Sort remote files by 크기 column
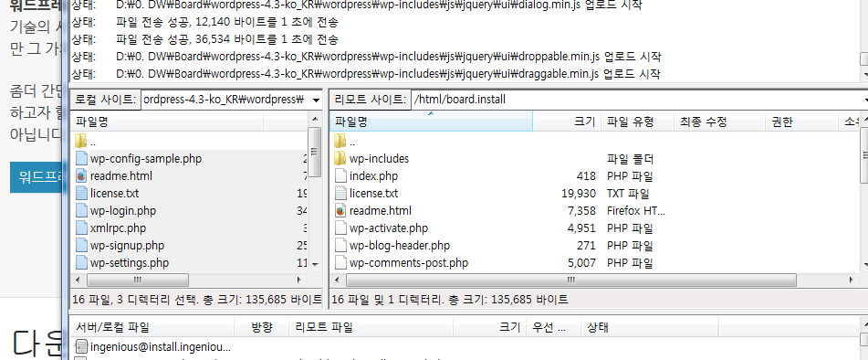 567,122
